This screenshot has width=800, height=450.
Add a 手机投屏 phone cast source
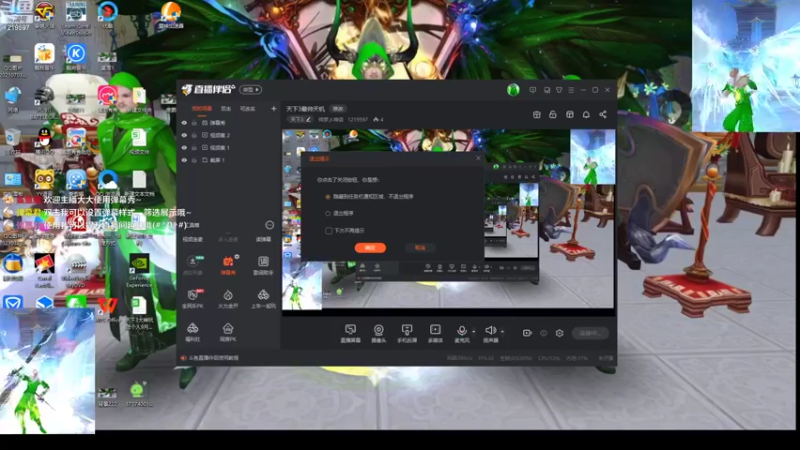[407, 333]
